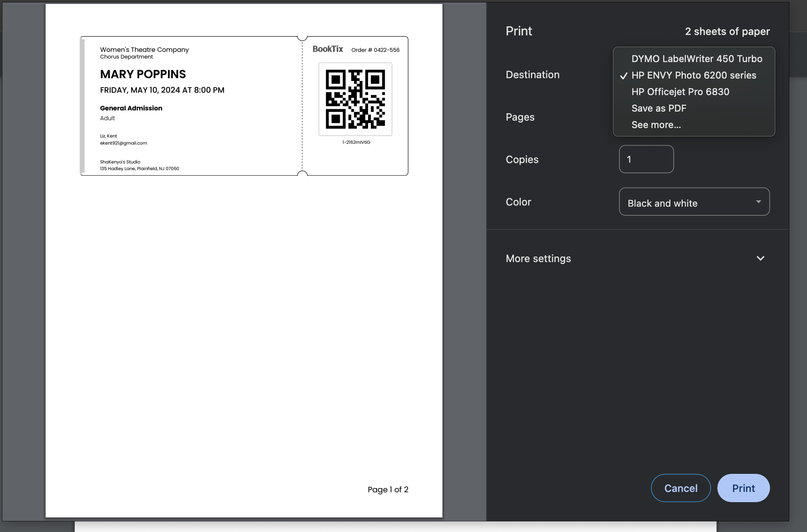Choose Save as PDF destination
Screen dimensions: 807x532
tap(694, 108)
